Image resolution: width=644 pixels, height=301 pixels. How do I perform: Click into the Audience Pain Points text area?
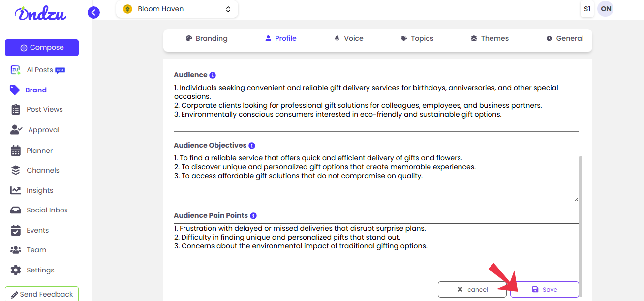pyautogui.click(x=376, y=248)
